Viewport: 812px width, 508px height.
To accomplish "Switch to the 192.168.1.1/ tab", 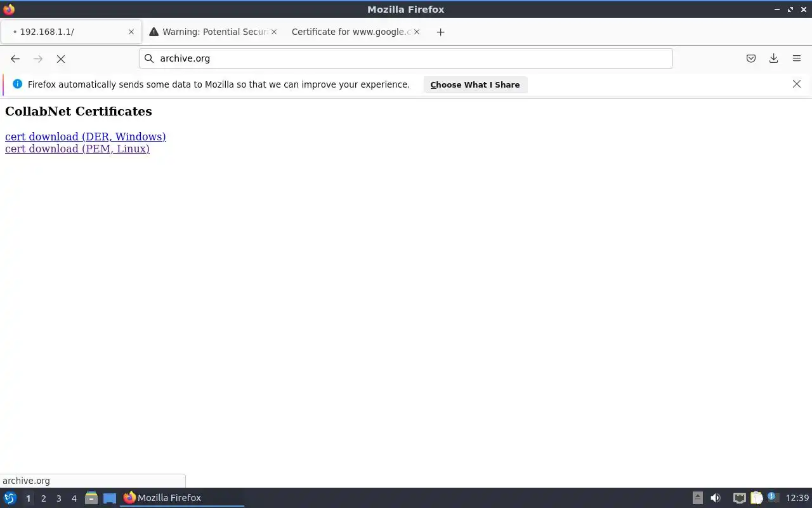I will click(70, 32).
